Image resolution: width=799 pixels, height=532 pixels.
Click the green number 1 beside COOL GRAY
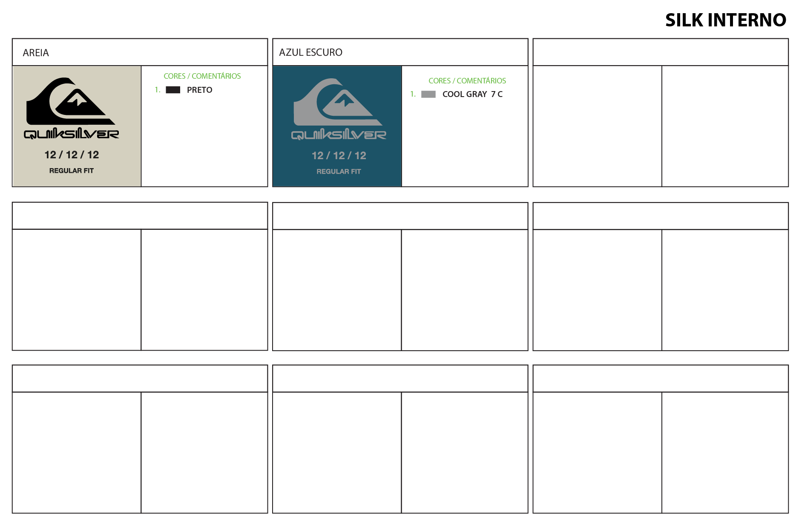(413, 94)
